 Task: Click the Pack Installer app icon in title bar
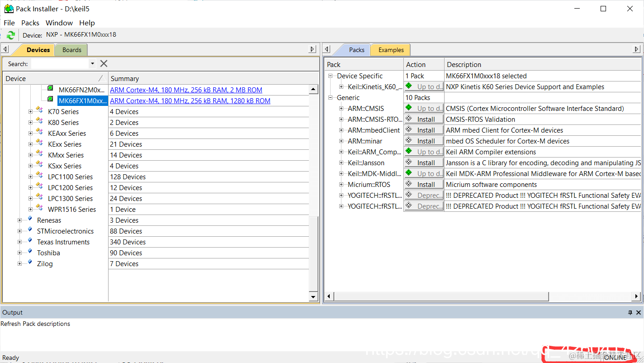(x=9, y=9)
